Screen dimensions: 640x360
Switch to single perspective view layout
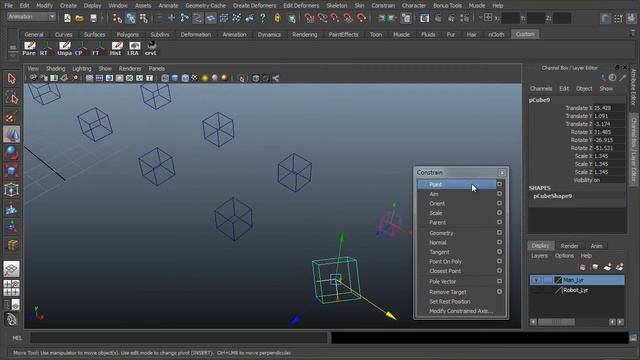point(11,269)
